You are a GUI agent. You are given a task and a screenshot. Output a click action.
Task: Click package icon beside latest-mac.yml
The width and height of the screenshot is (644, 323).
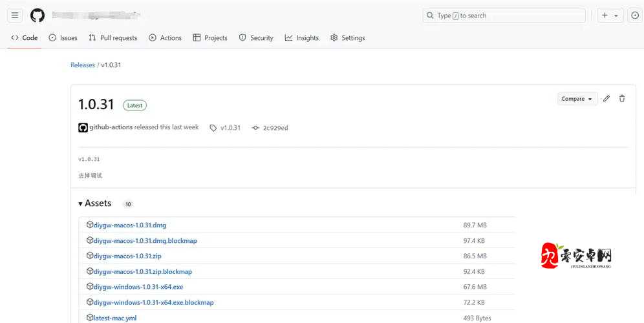(x=89, y=317)
